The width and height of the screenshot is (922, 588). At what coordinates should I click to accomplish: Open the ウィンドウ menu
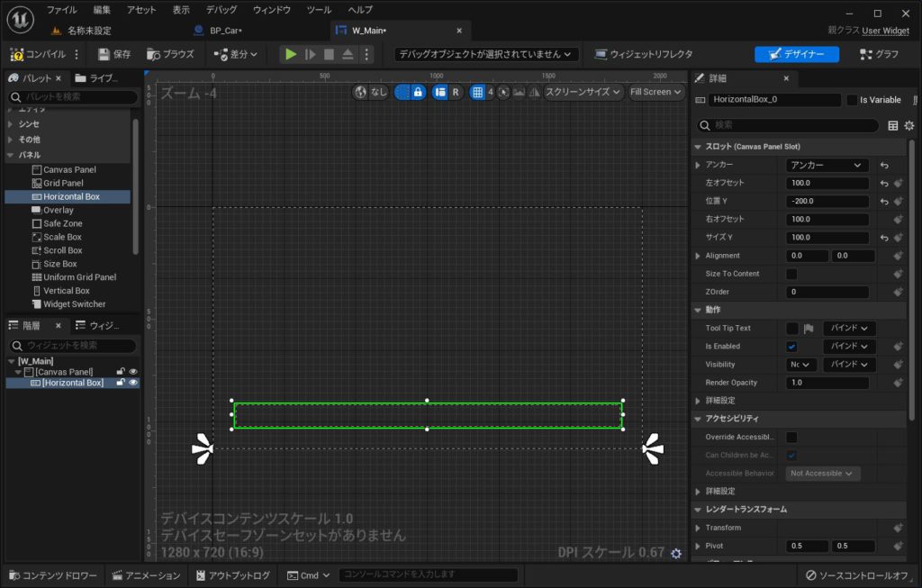pyautogui.click(x=272, y=10)
